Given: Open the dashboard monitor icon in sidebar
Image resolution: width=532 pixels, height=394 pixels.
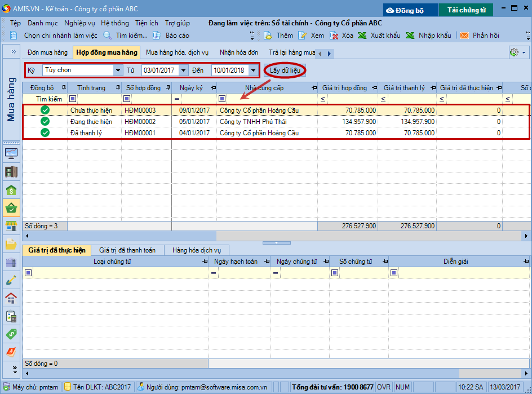Looking at the screenshot, I should (11, 153).
